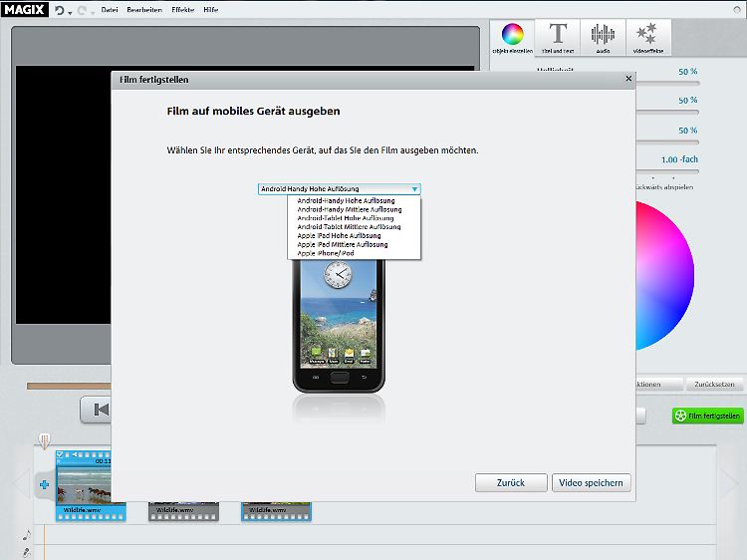The image size is (747, 560).
Task: Click Video speichern button
Action: tap(591, 483)
